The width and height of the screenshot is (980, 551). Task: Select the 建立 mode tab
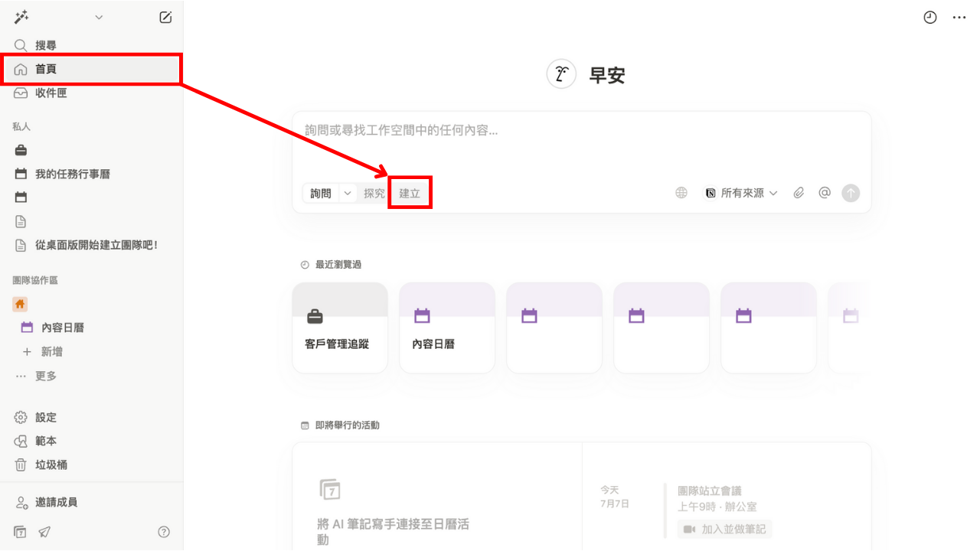pos(410,194)
